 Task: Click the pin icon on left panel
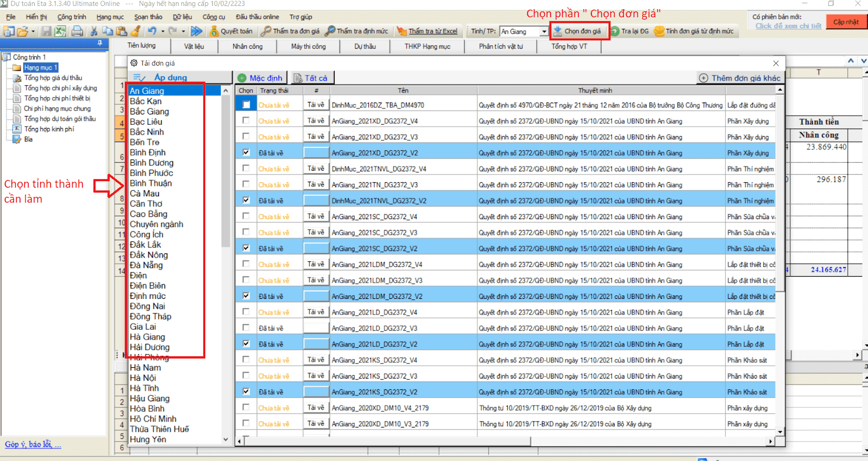click(x=100, y=43)
